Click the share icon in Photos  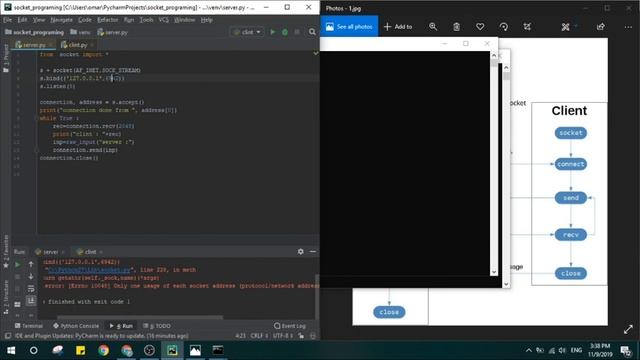coord(600,27)
